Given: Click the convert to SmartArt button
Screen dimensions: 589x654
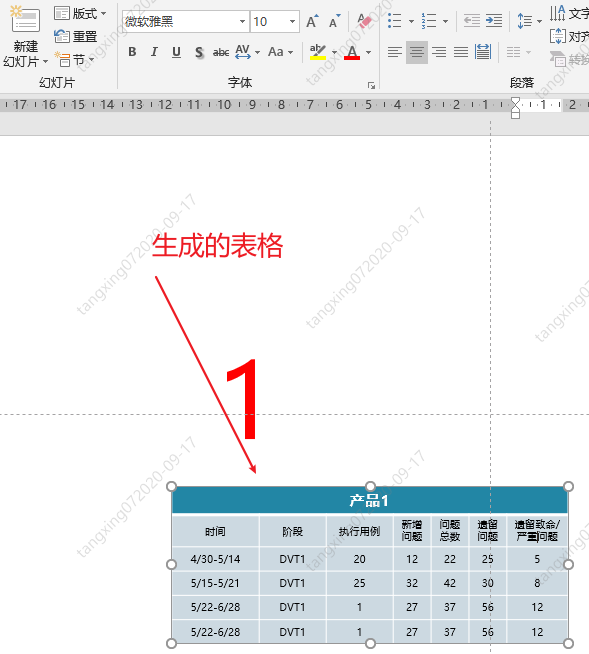Looking at the screenshot, I should coord(569,59).
